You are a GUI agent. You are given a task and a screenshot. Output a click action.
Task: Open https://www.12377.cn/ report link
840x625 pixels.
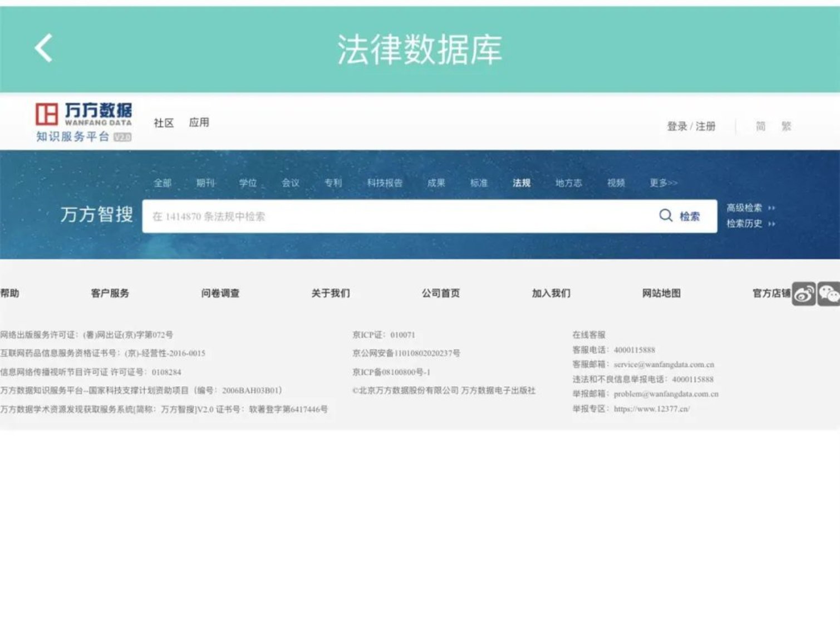pos(651,409)
